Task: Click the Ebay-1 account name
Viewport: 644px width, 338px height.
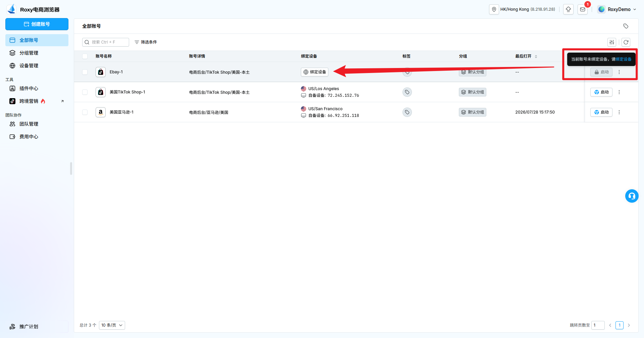Action: pyautogui.click(x=116, y=72)
